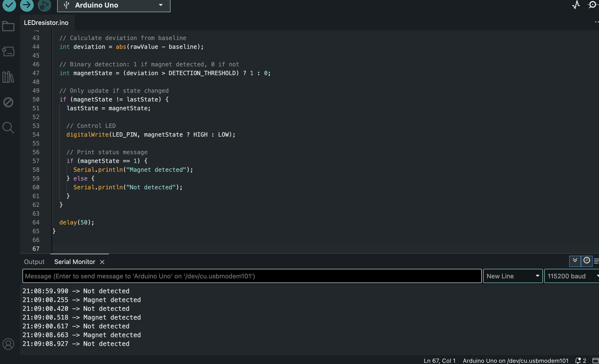Image resolution: width=599 pixels, height=364 pixels.
Task: Open the user account profile icon
Action: (x=8, y=344)
